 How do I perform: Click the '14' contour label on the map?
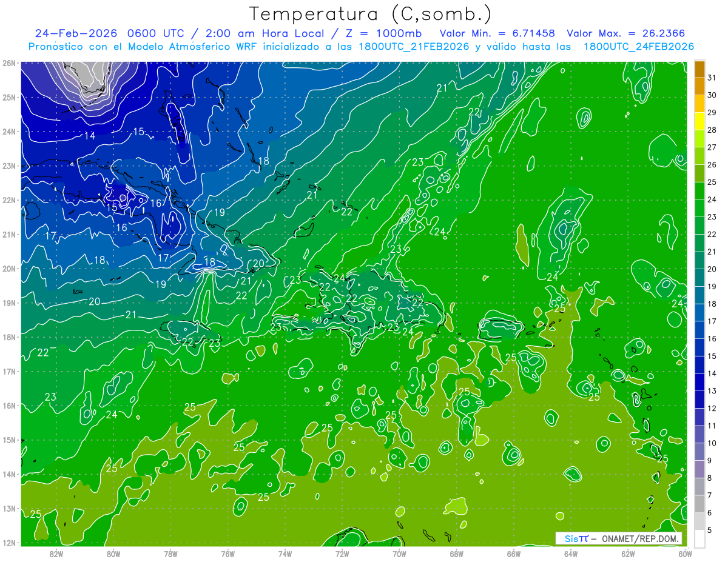point(90,136)
